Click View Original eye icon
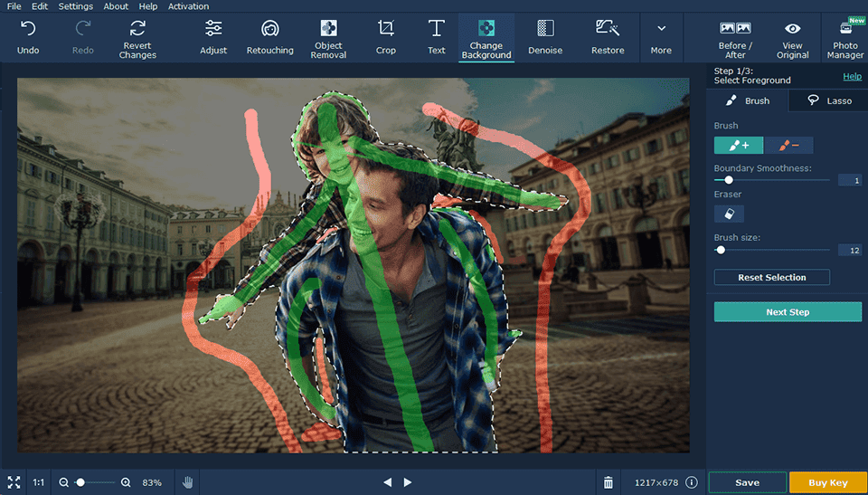The height and width of the screenshot is (495, 868). tap(793, 37)
